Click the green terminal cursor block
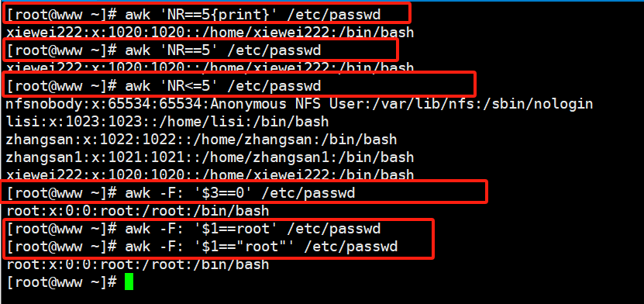 [x=129, y=282]
